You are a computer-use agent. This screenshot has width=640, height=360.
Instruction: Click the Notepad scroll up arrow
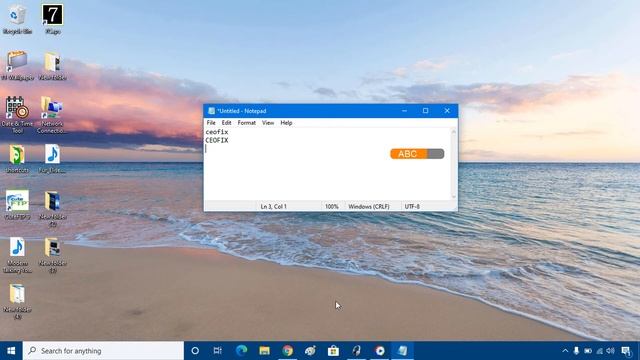453,131
